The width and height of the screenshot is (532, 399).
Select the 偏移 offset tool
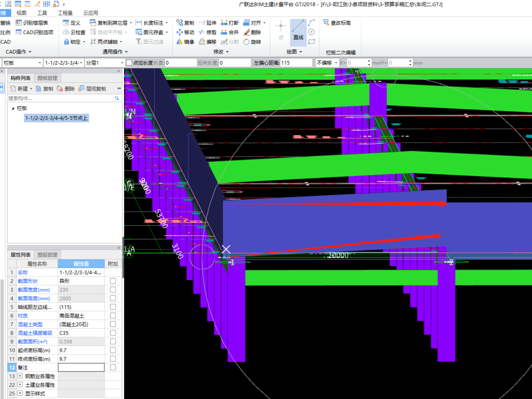(x=208, y=42)
